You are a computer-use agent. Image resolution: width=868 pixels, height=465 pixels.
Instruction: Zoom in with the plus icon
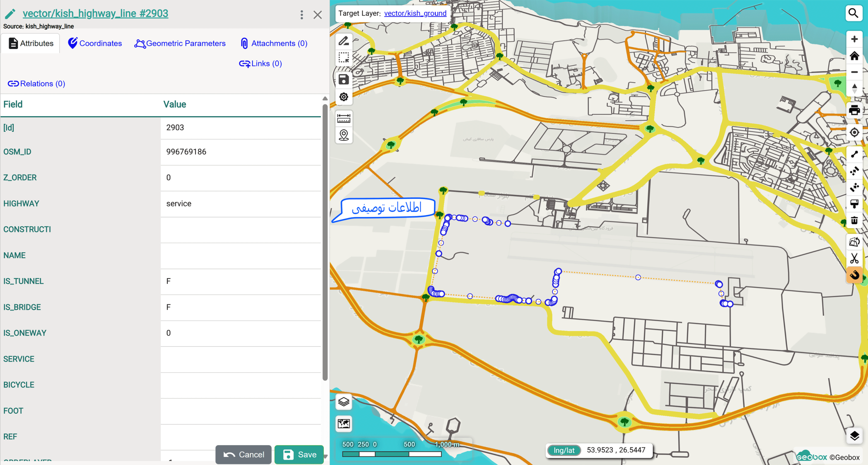click(854, 39)
